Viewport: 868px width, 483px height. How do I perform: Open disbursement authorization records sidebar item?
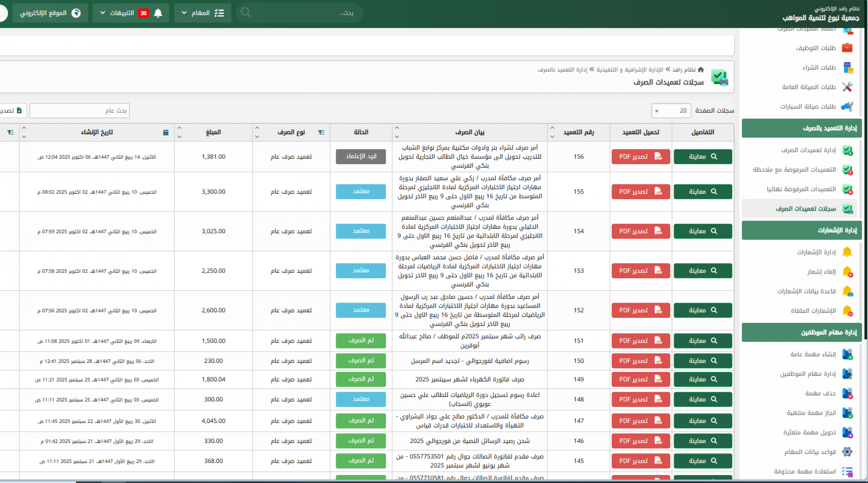click(806, 208)
